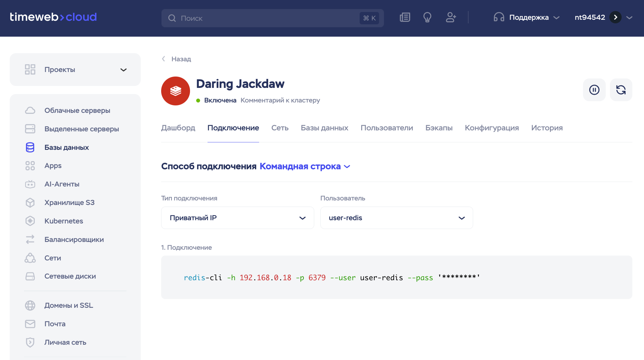Open the История tab
This screenshot has height=360, width=644.
(x=547, y=128)
